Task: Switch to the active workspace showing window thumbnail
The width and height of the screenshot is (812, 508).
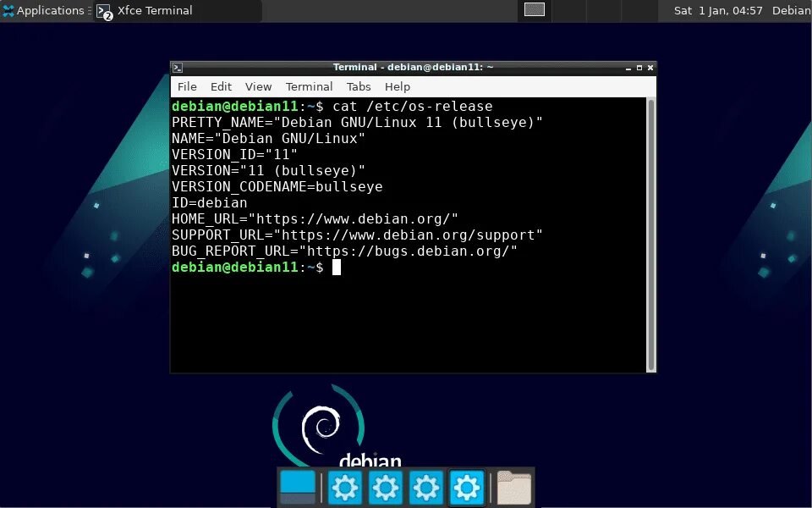Action: tap(534, 10)
